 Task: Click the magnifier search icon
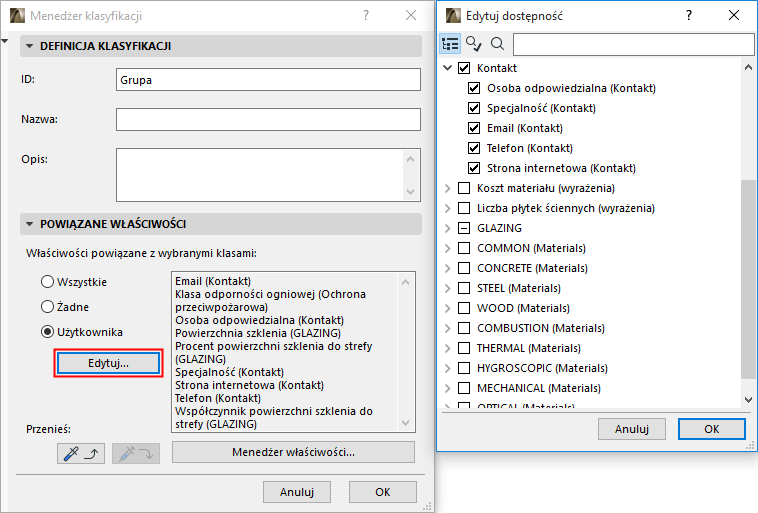coord(497,44)
